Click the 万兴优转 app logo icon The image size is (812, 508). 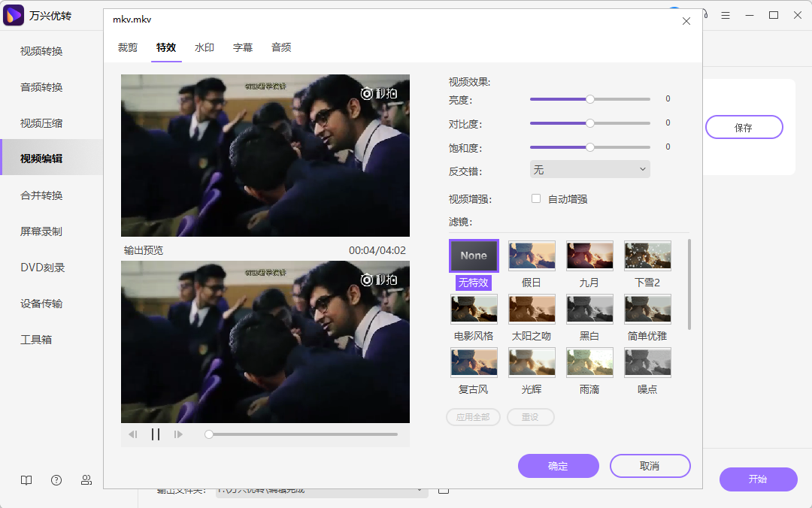(13, 15)
